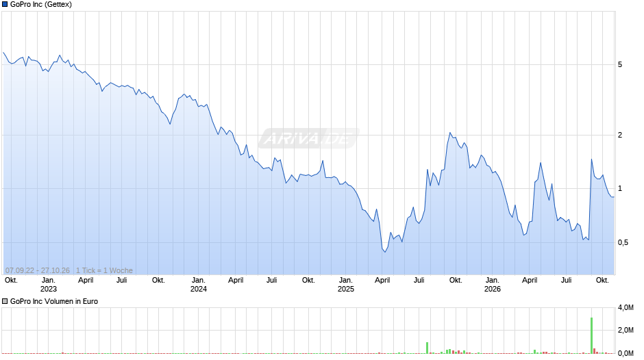This screenshot has width=644, height=360.
Task: Click the 'Jan. 2023' time axis label
Action: click(49, 285)
